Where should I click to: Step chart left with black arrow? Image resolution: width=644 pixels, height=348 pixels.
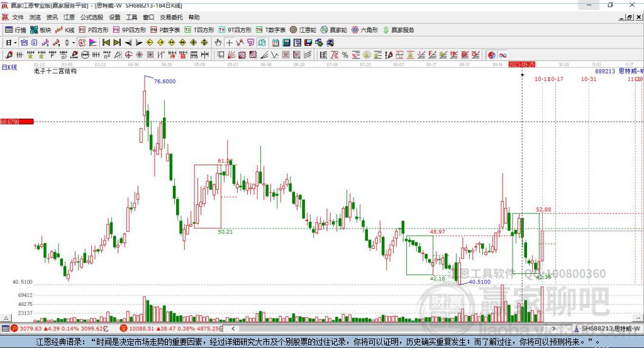[x=128, y=43]
